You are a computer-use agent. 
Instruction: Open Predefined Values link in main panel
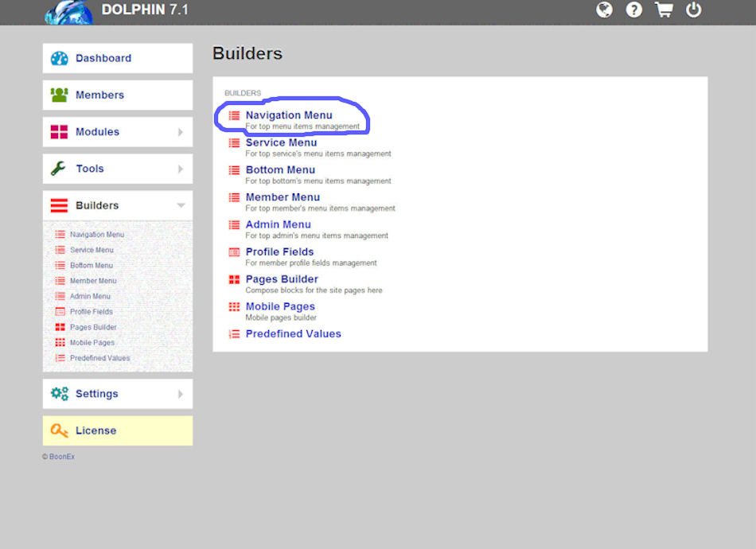click(x=293, y=333)
